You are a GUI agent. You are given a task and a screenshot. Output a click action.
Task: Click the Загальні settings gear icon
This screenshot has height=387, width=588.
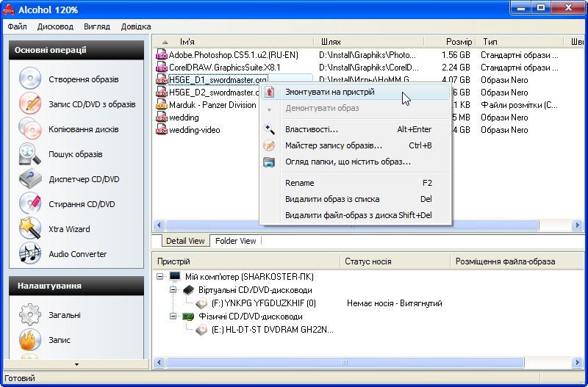[30, 314]
